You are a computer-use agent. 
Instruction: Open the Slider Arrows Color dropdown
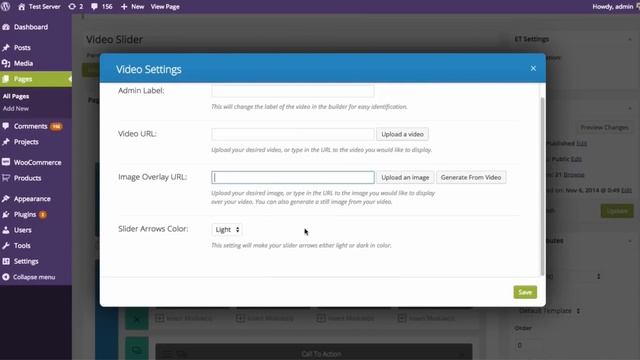[x=227, y=229]
